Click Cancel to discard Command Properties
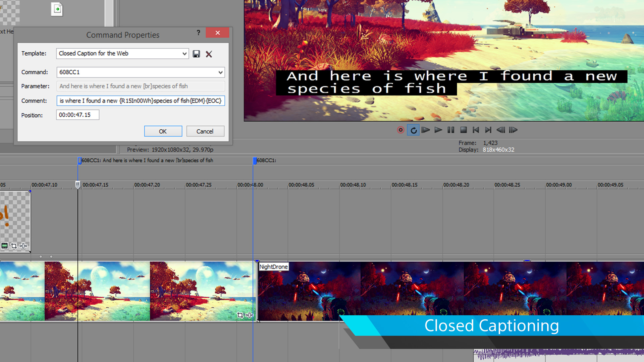 tap(205, 131)
